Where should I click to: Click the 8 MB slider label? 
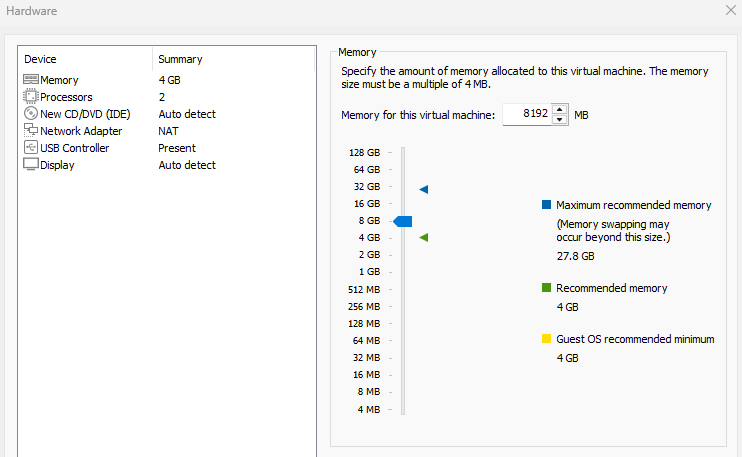369,392
